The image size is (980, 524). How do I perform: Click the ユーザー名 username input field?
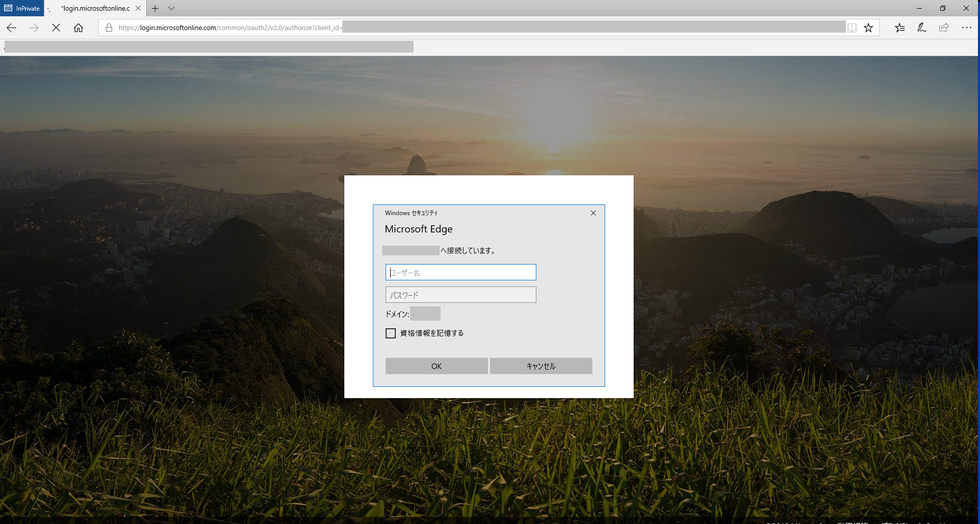460,272
